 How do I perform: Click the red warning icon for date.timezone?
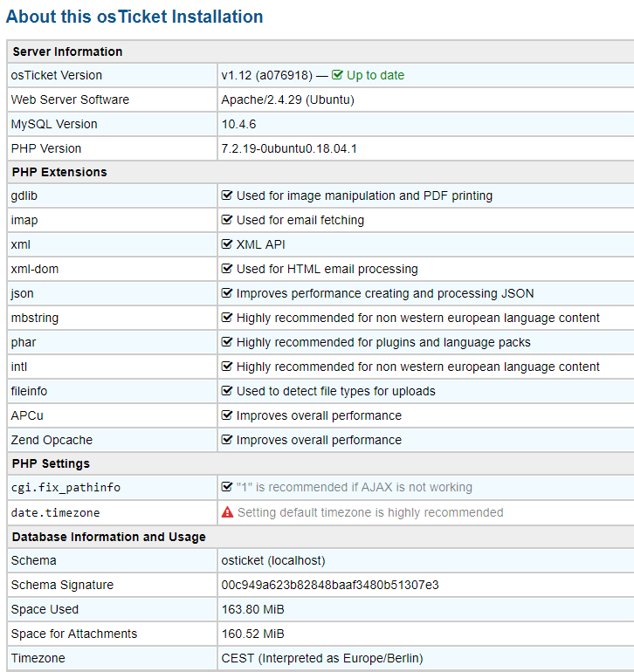coord(227,512)
